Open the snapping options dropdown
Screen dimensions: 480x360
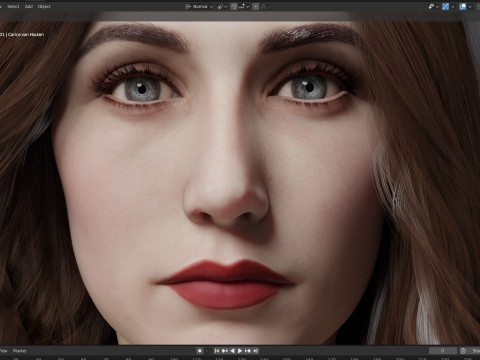point(244,6)
